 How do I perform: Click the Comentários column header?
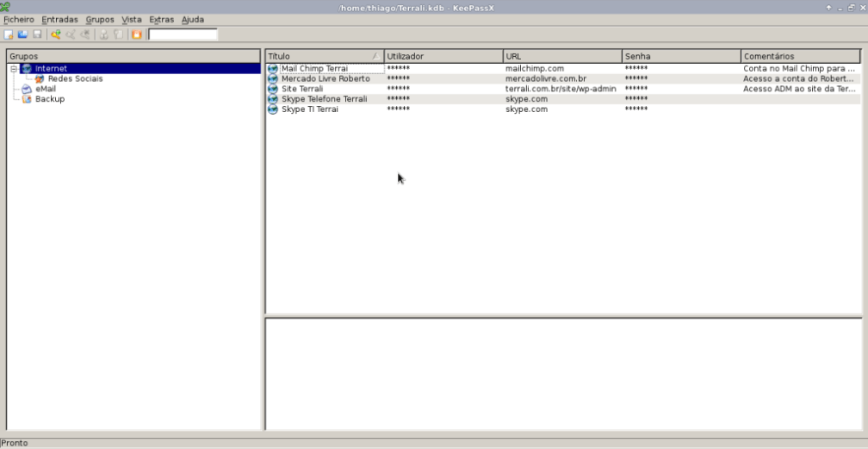click(800, 56)
